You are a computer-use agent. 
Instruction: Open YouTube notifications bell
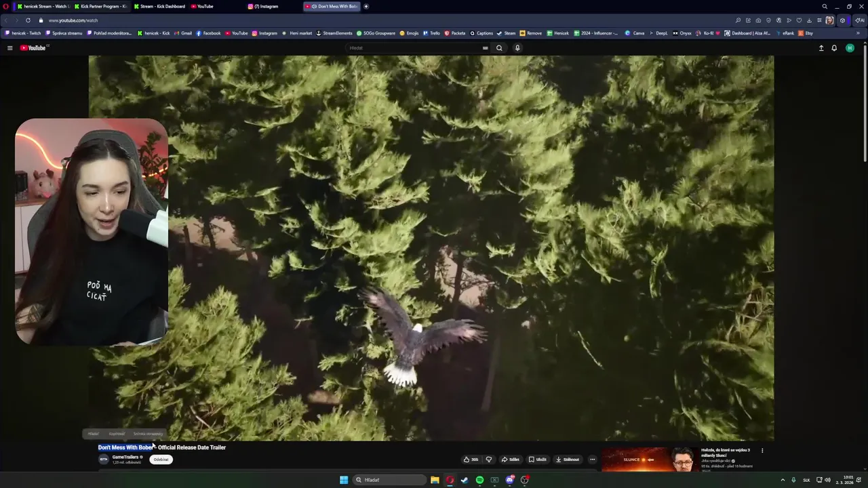[834, 47]
